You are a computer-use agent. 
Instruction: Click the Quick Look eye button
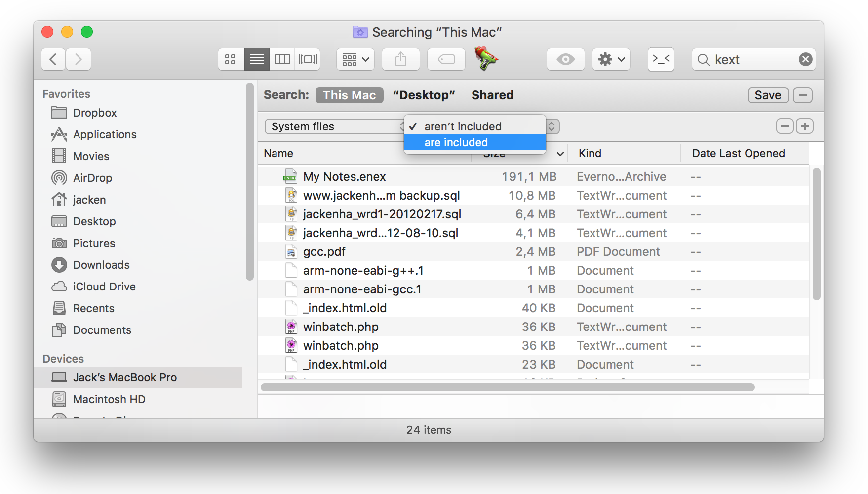pos(566,59)
